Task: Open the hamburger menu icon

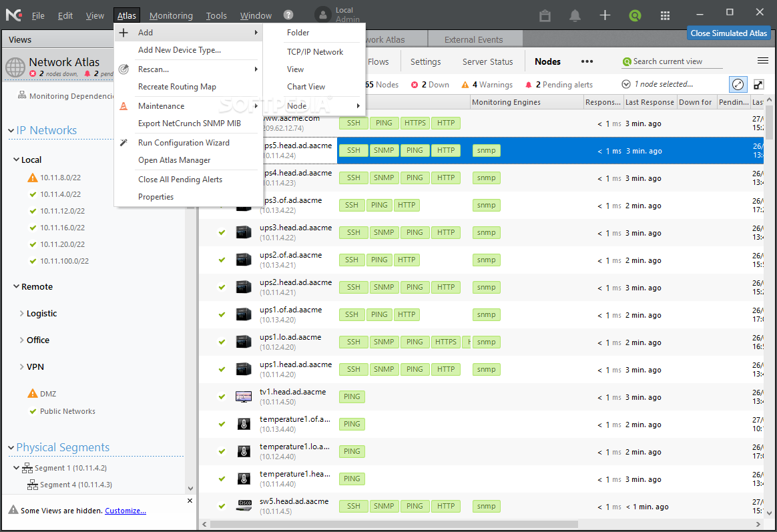Action: [x=763, y=61]
